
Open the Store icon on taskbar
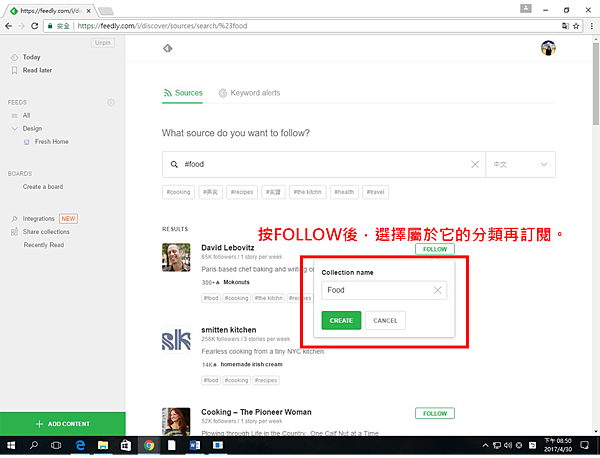coord(126,445)
